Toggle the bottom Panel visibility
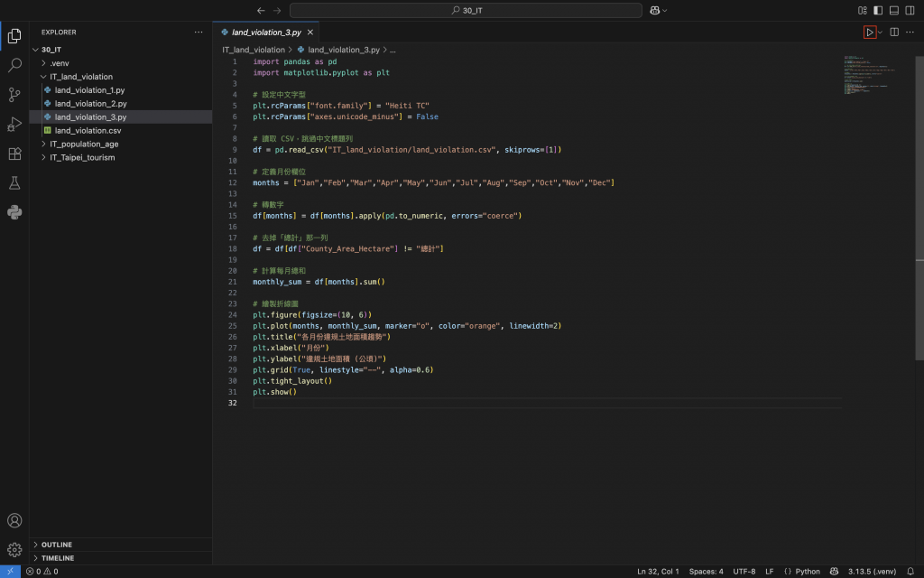 (894, 10)
